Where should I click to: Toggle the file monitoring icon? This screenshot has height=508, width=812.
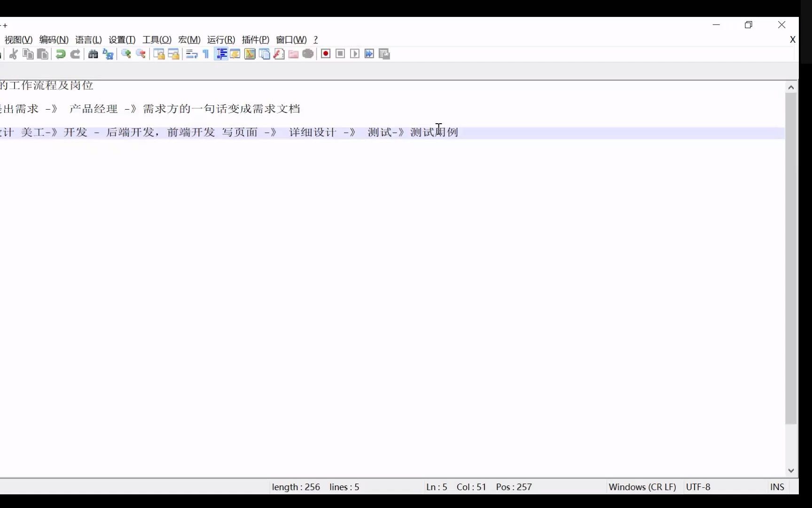click(x=308, y=54)
